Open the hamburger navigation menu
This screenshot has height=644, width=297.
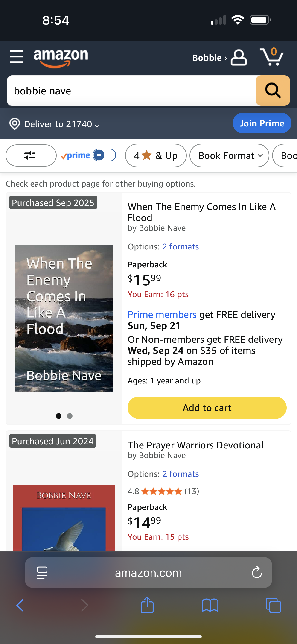17,56
